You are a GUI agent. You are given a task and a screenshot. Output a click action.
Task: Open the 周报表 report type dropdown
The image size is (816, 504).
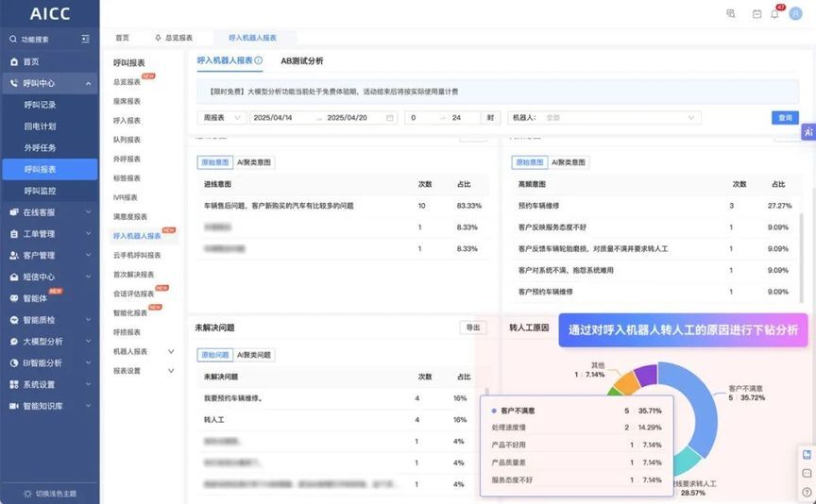[x=222, y=118]
